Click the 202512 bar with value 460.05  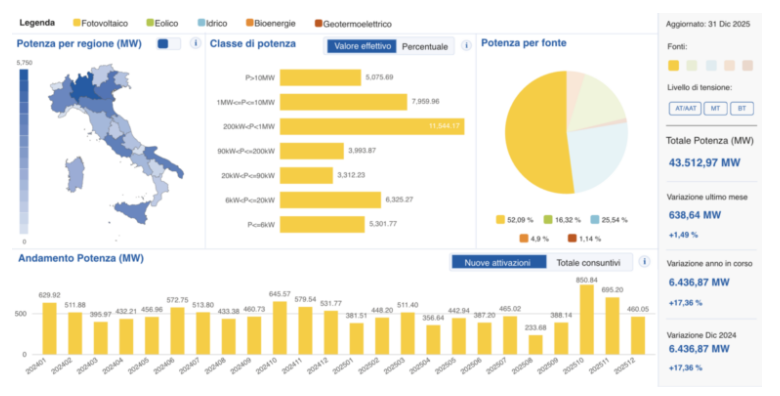point(638,335)
